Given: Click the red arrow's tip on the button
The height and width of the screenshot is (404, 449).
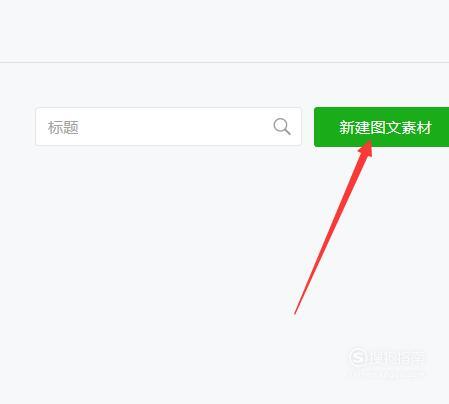Looking at the screenshot, I should 369,143.
